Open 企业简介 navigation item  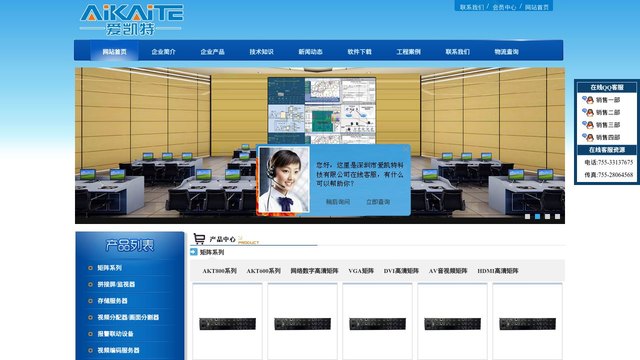coord(163,52)
